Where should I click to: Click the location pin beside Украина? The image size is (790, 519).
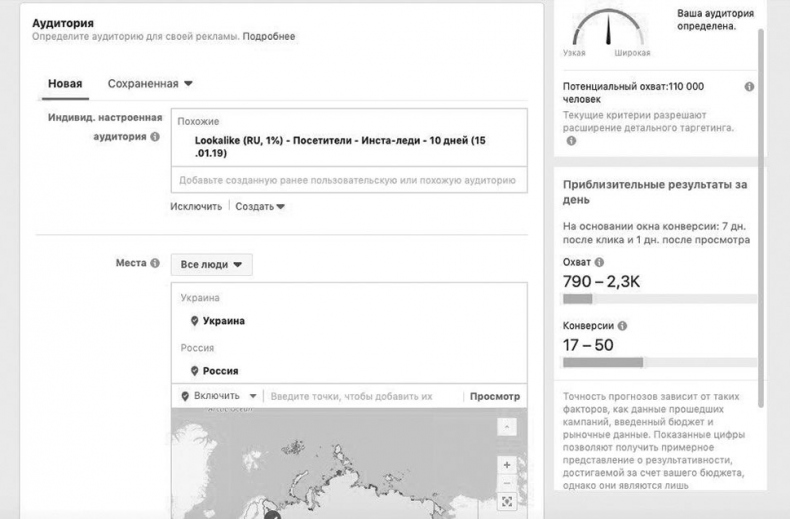click(194, 321)
